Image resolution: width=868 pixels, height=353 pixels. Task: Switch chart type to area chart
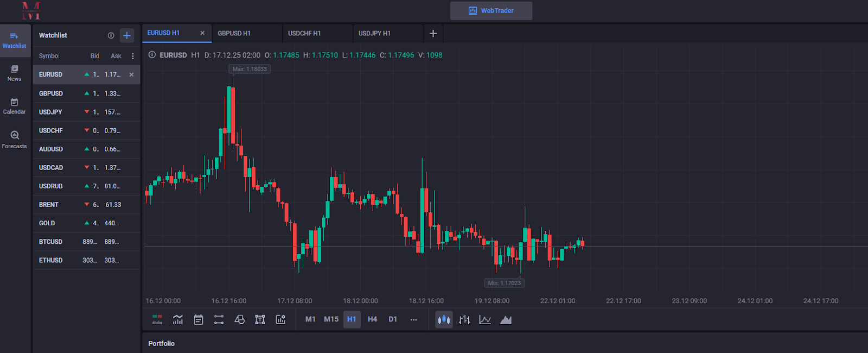[x=506, y=320]
